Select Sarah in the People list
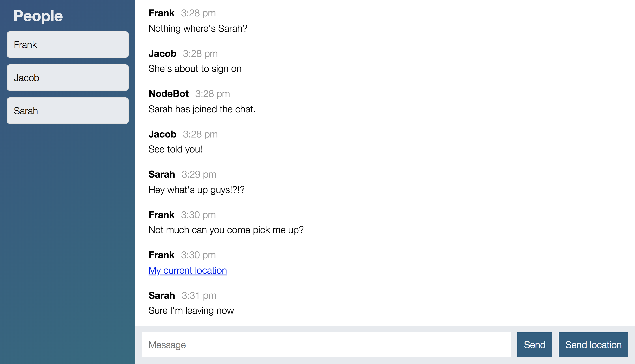 [67, 111]
